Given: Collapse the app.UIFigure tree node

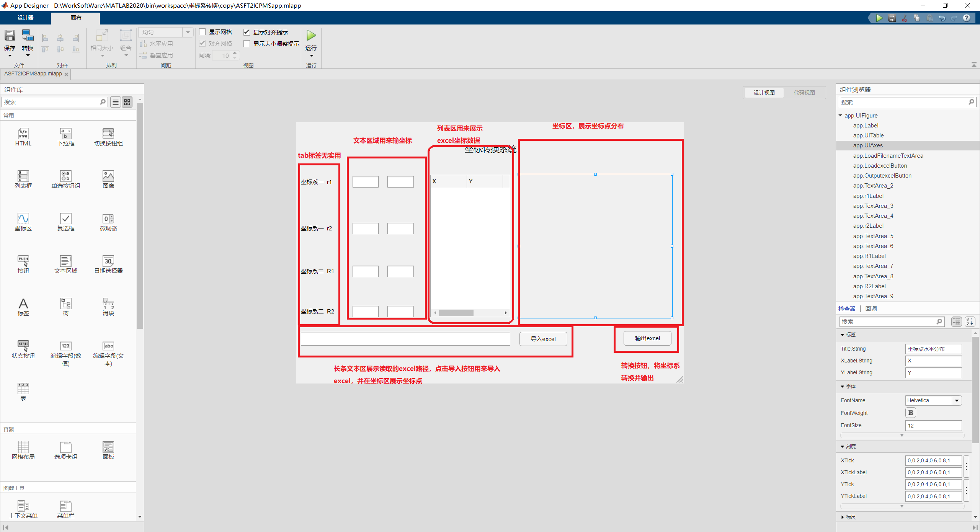Looking at the screenshot, I should pyautogui.click(x=840, y=116).
